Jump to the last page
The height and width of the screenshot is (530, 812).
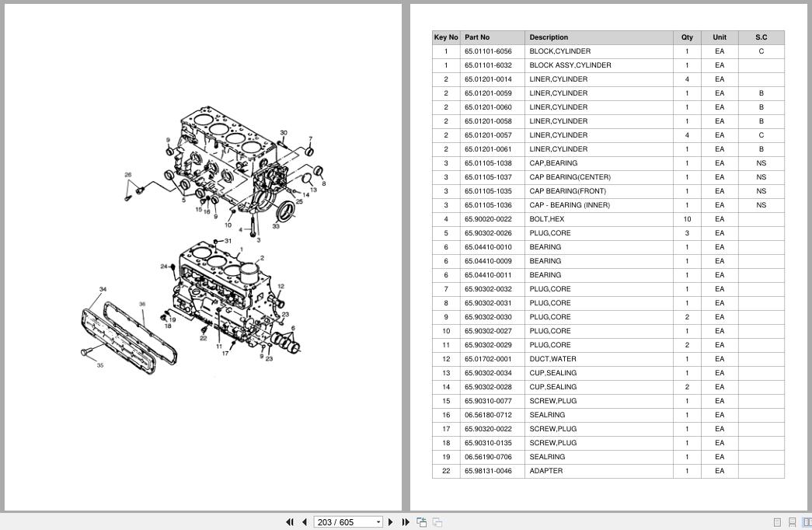(406, 522)
